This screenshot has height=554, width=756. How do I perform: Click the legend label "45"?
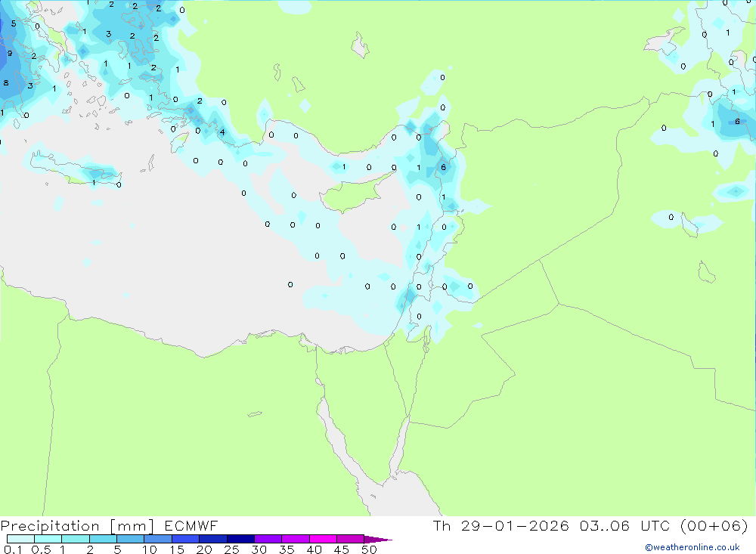(x=342, y=549)
